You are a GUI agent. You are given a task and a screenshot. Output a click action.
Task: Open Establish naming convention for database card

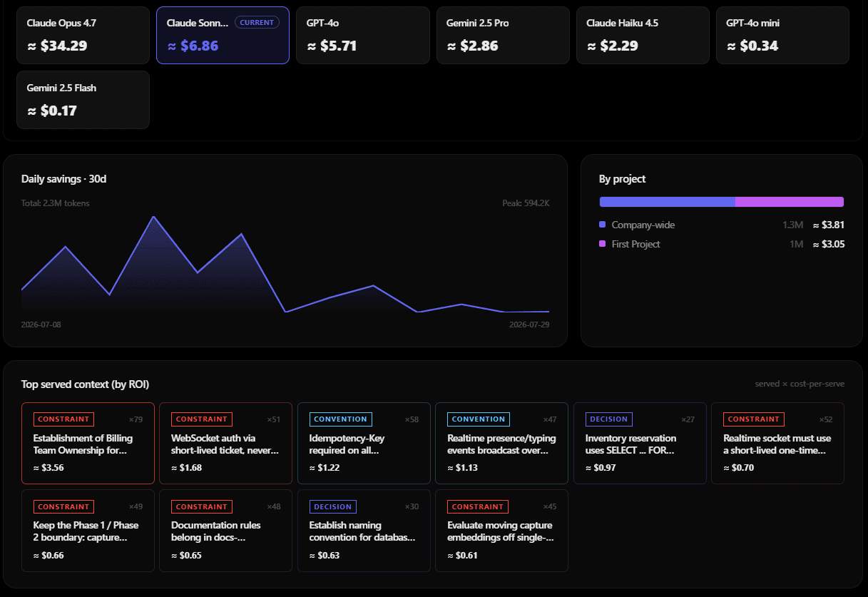tap(364, 531)
